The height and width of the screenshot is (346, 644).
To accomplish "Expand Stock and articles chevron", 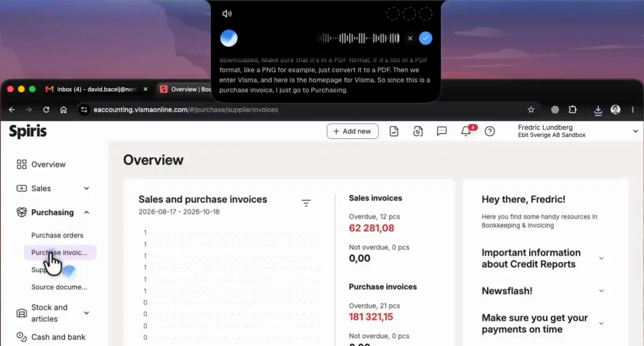I will click(86, 313).
